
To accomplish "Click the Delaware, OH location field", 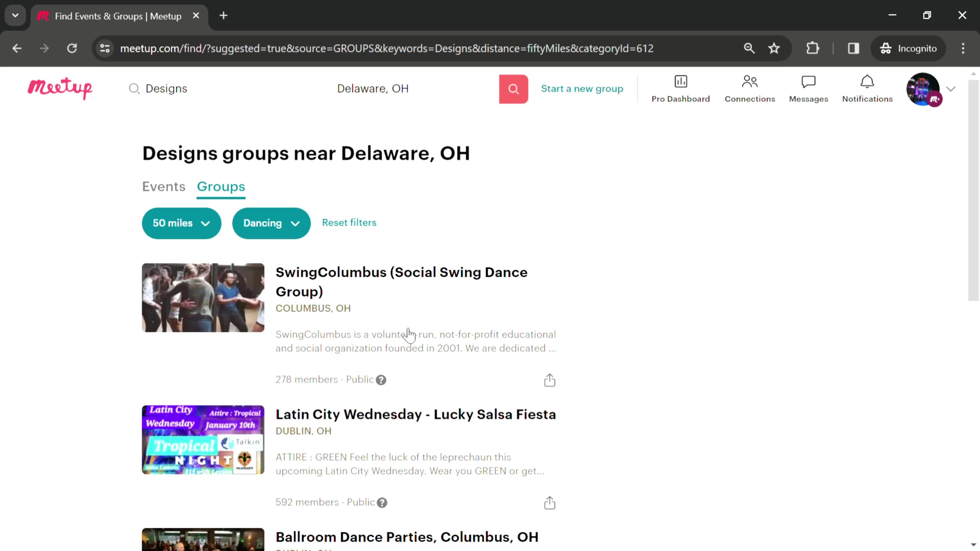I will pos(415,89).
